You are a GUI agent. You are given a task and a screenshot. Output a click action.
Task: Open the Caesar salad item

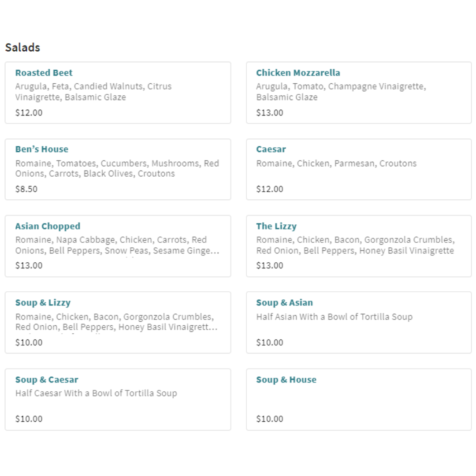click(271, 149)
